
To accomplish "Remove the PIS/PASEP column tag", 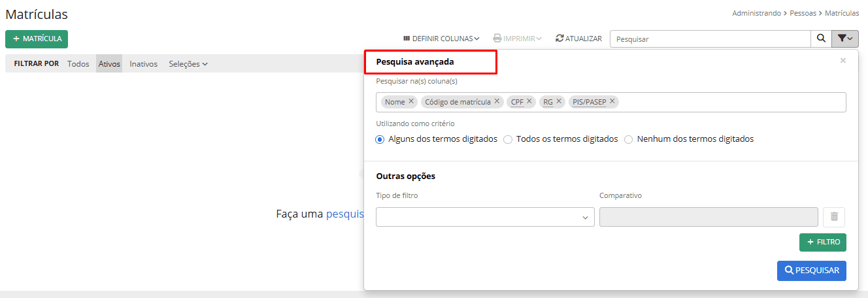I will coord(612,101).
